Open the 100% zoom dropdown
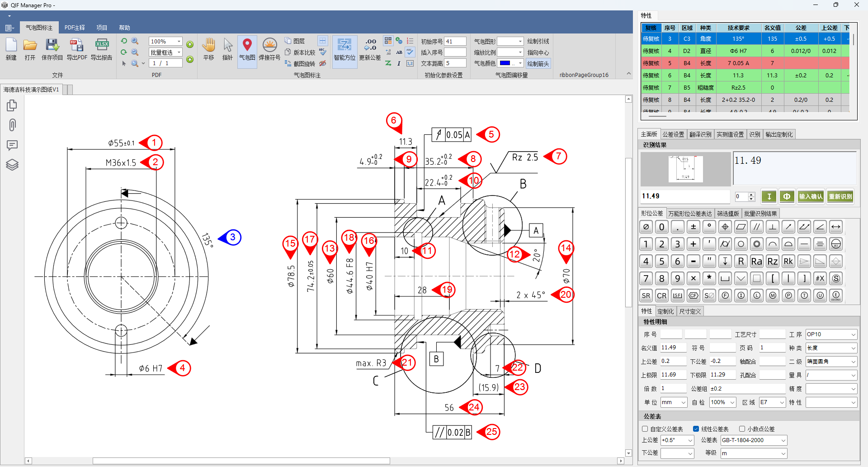 coord(179,41)
